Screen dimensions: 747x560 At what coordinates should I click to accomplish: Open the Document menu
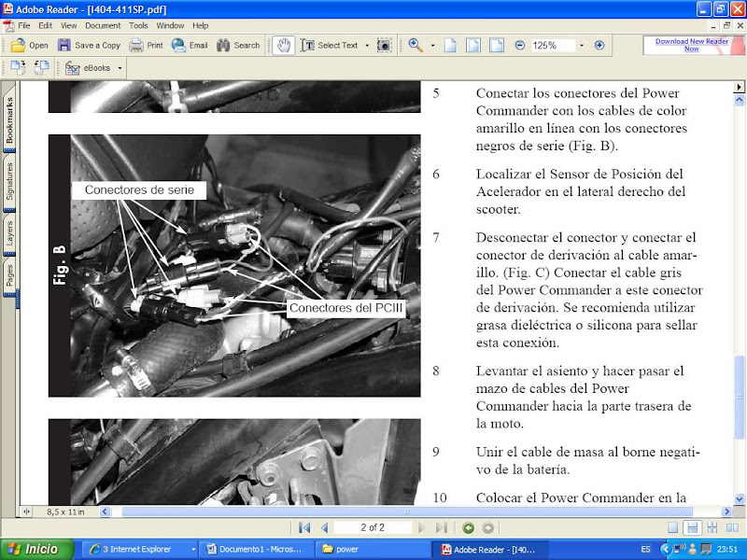point(103,25)
